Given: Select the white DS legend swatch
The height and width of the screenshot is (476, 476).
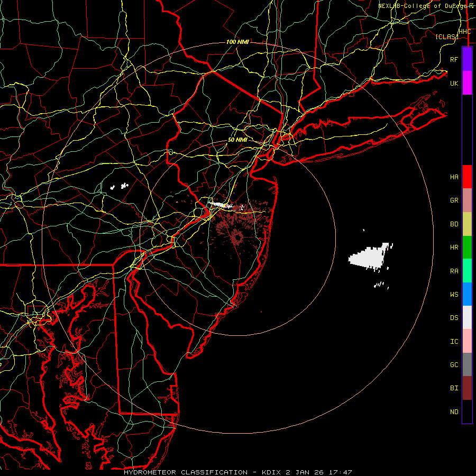Looking at the screenshot, I should pos(467,317).
